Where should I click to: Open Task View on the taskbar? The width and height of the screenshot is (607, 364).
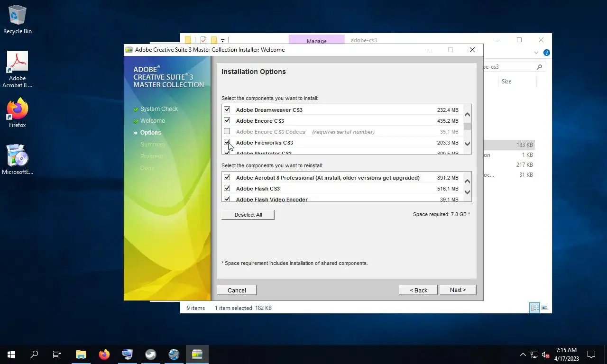pos(57,354)
